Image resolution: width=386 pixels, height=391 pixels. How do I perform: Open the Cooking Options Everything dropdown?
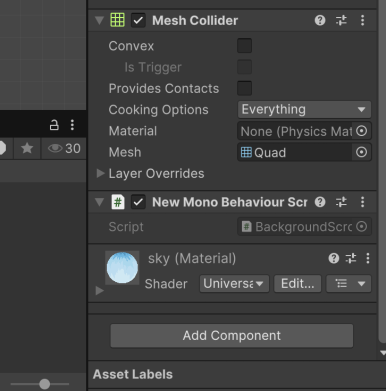pos(304,110)
